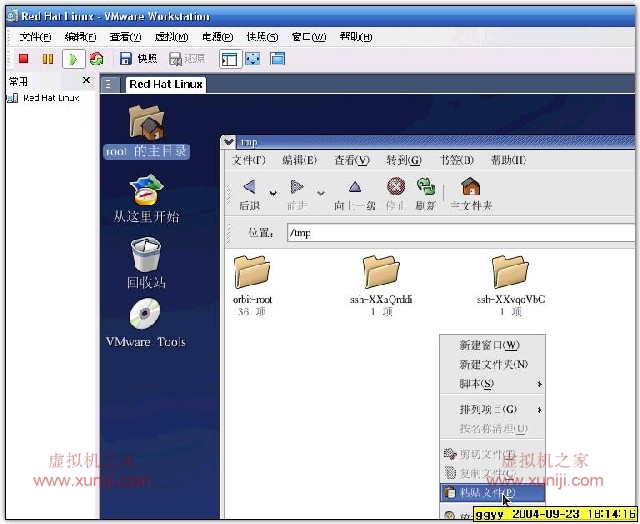This screenshot has width=640, height=524.
Task: Click the tab list button beside Red Hat Linux tab
Action: click(x=109, y=84)
